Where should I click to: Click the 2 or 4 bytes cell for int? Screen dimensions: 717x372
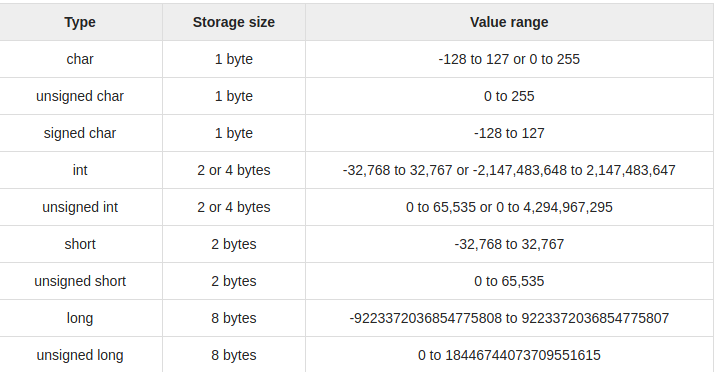[234, 170]
